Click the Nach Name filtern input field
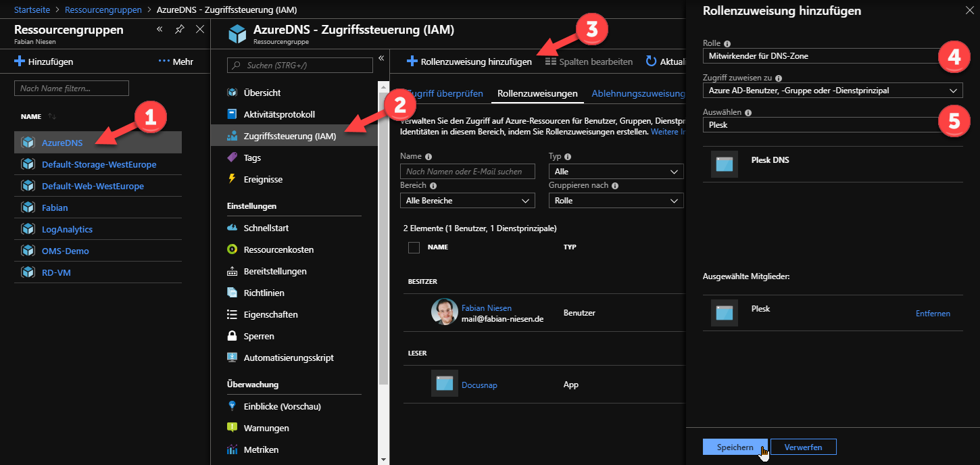Viewport: 980px width, 465px height. (x=72, y=88)
